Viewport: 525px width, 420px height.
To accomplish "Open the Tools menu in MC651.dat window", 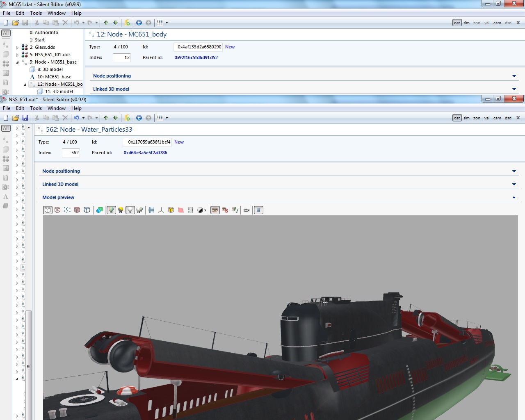I will click(x=36, y=13).
